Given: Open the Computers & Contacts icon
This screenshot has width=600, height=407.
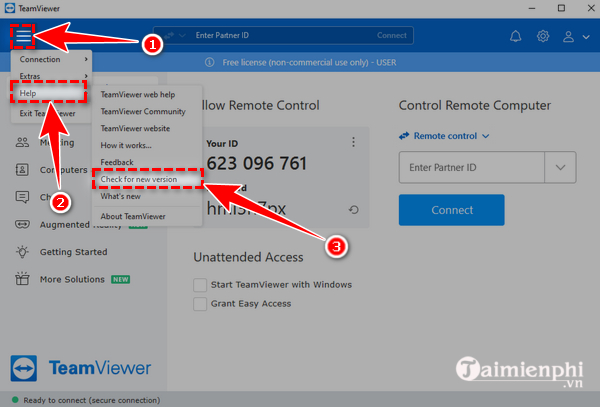Looking at the screenshot, I should (22, 169).
